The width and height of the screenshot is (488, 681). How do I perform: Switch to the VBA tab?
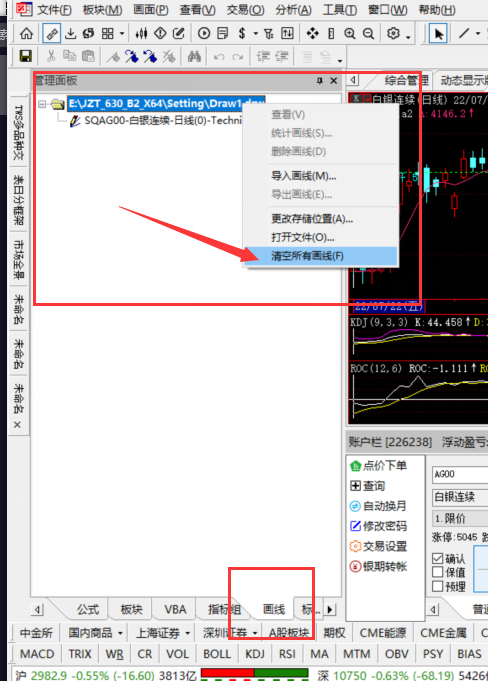coord(175,609)
